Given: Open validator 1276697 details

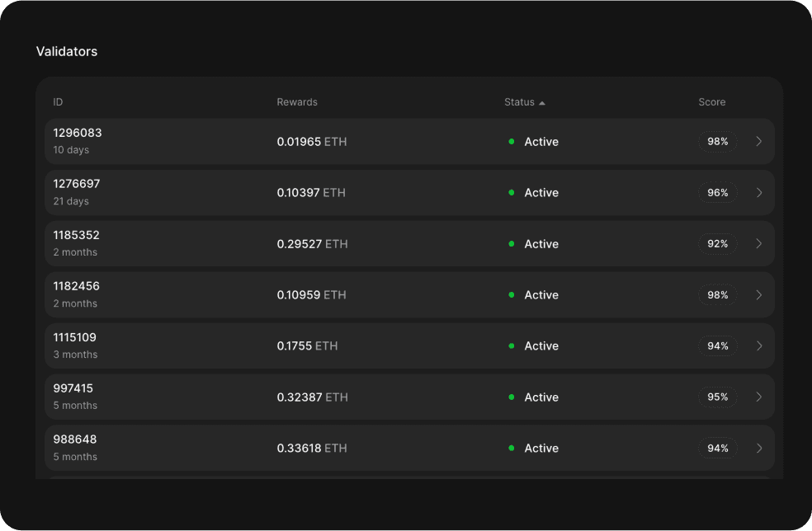Looking at the screenshot, I should (x=759, y=192).
